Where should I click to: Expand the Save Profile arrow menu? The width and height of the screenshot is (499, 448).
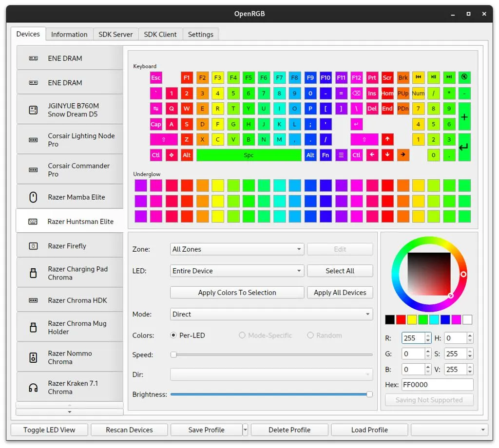tap(245, 430)
